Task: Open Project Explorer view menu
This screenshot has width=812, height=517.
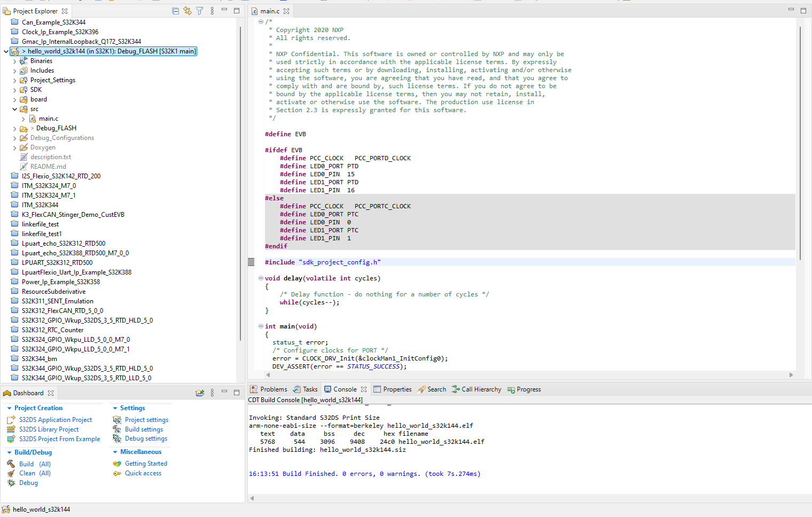Action: [212, 11]
